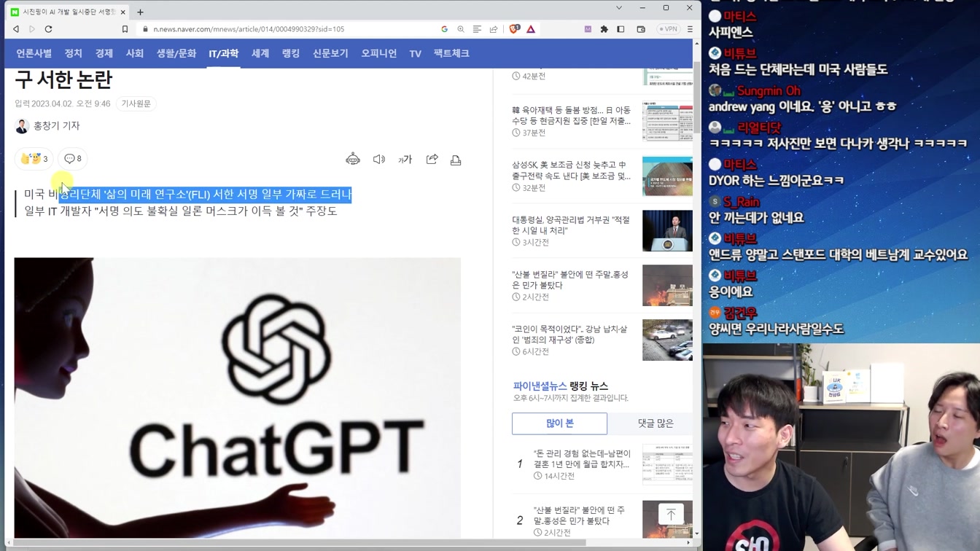Click the Google translate icon in address bar
Screen dimensions: 980x551
[444, 29]
